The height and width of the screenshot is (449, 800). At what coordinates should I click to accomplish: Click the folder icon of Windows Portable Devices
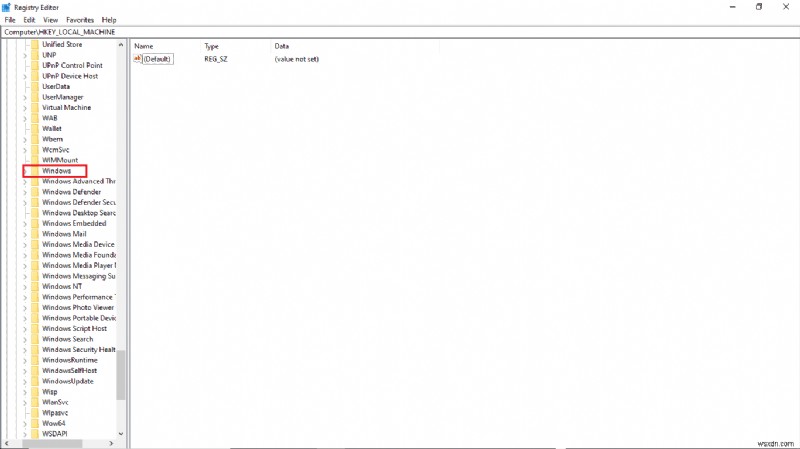coord(35,318)
